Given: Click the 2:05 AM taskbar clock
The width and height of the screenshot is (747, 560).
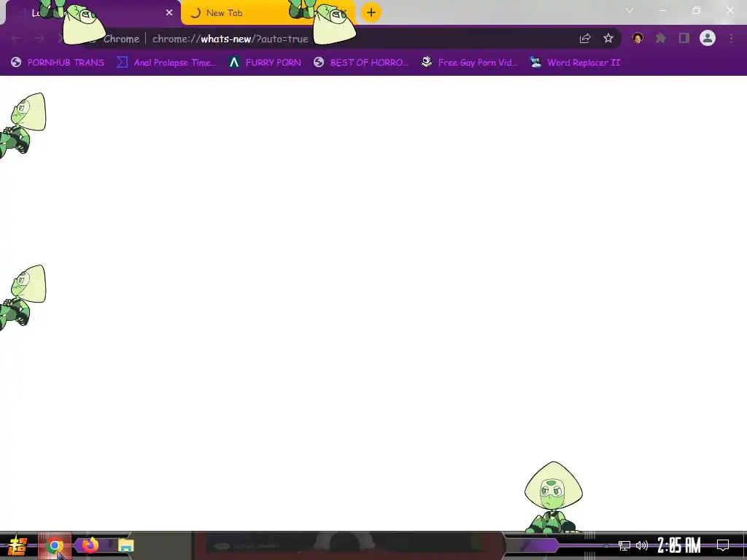Looking at the screenshot, I should (679, 545).
